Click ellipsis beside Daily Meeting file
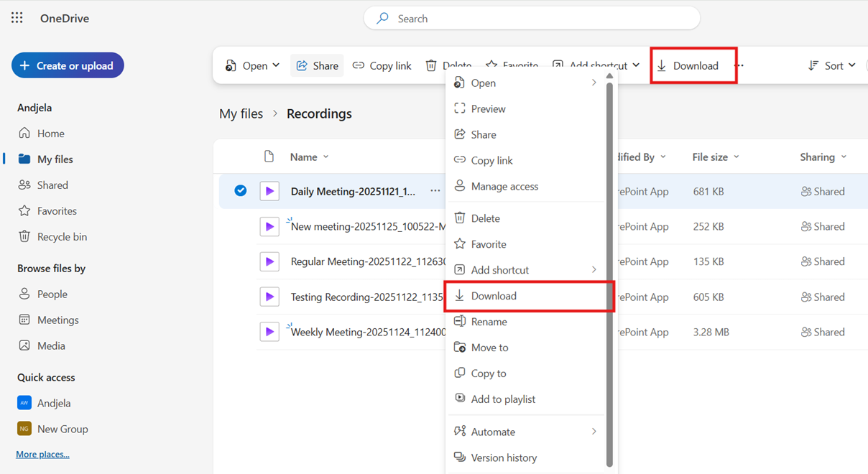 [435, 191]
